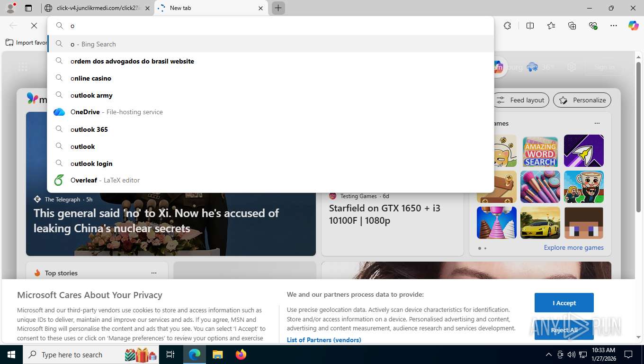Open the taskbar clock showing 10:33 AM
The width and height of the screenshot is (644, 364).
click(603, 355)
